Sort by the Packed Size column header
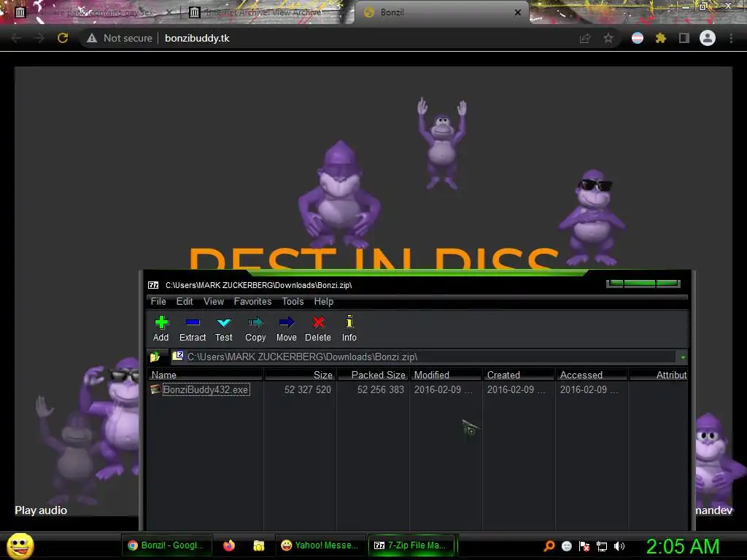This screenshot has width=747, height=560. tap(373, 375)
